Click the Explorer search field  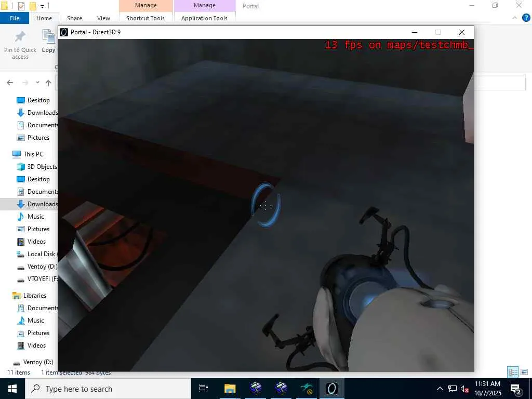[500, 83]
